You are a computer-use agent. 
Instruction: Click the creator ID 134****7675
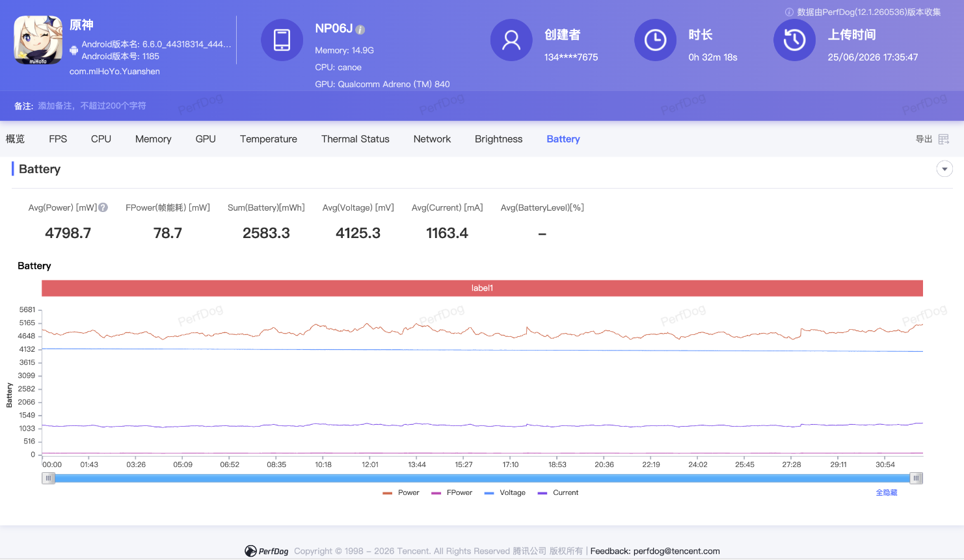tap(571, 57)
